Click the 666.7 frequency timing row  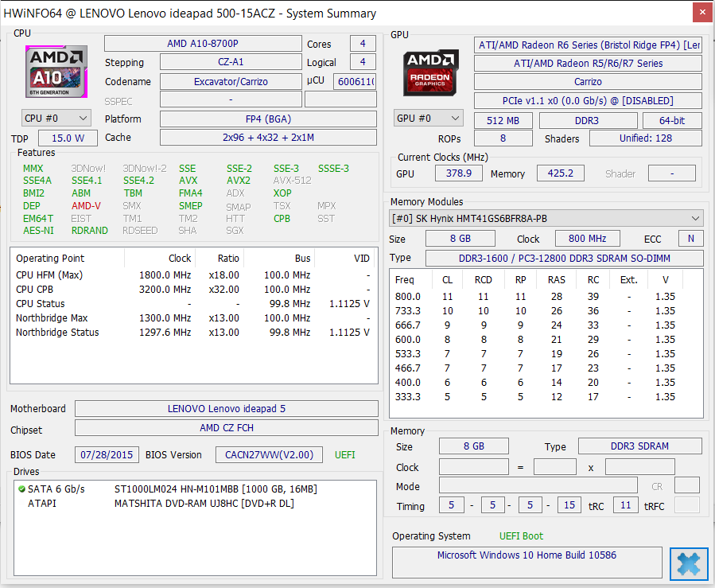point(546,325)
